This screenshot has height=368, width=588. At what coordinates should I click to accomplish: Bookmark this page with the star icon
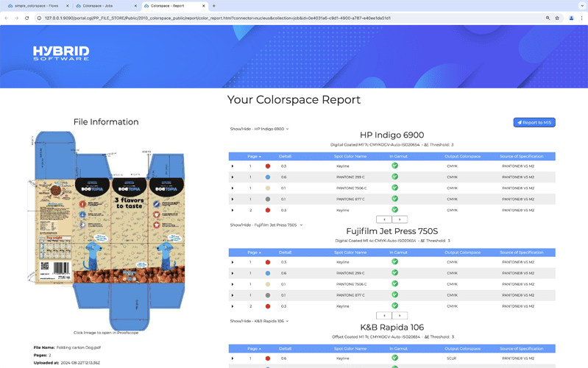557,18
